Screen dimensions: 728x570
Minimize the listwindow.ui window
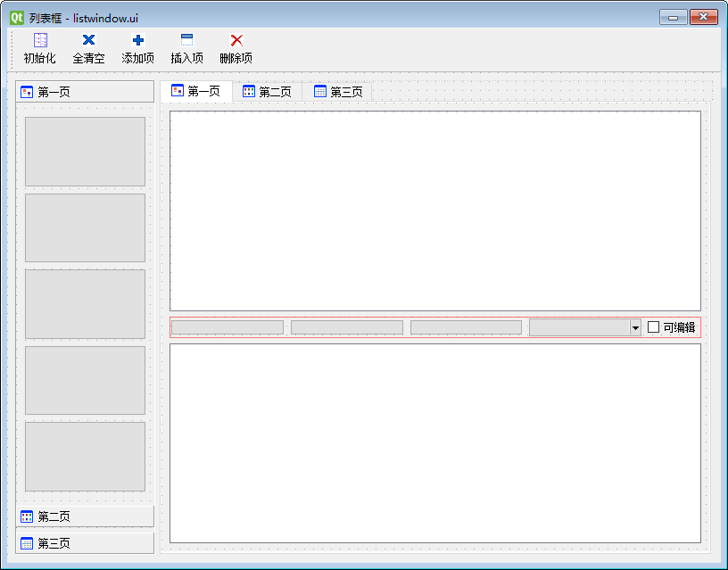[x=674, y=17]
